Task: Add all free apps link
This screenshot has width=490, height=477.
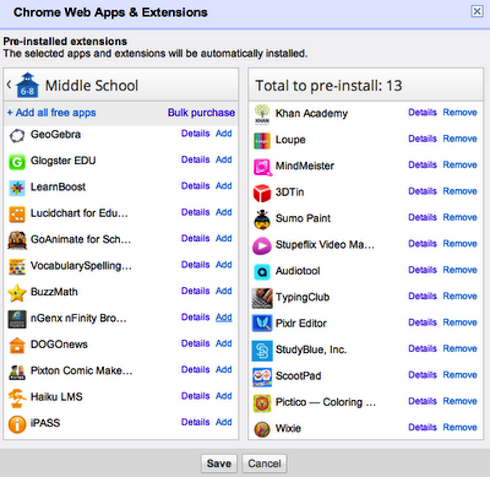Action: click(x=52, y=113)
